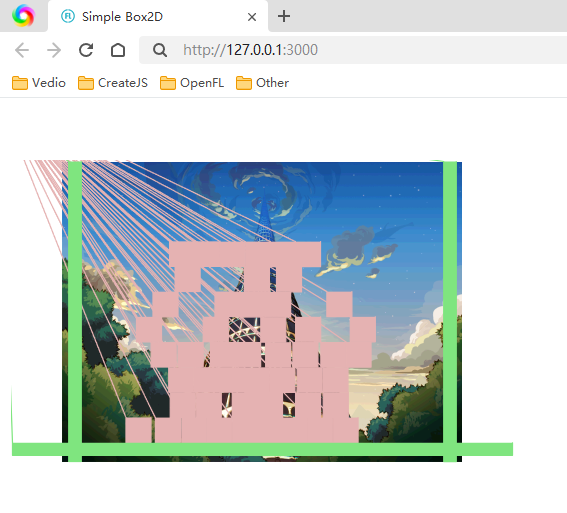Click the green ground bar
This screenshot has width=567, height=513.
263,449
